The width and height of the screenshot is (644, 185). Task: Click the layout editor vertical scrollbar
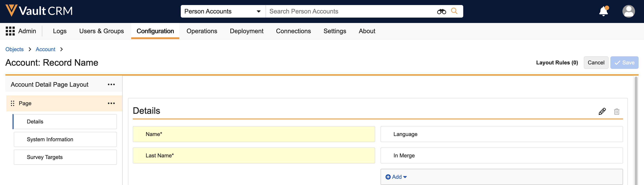(636, 130)
